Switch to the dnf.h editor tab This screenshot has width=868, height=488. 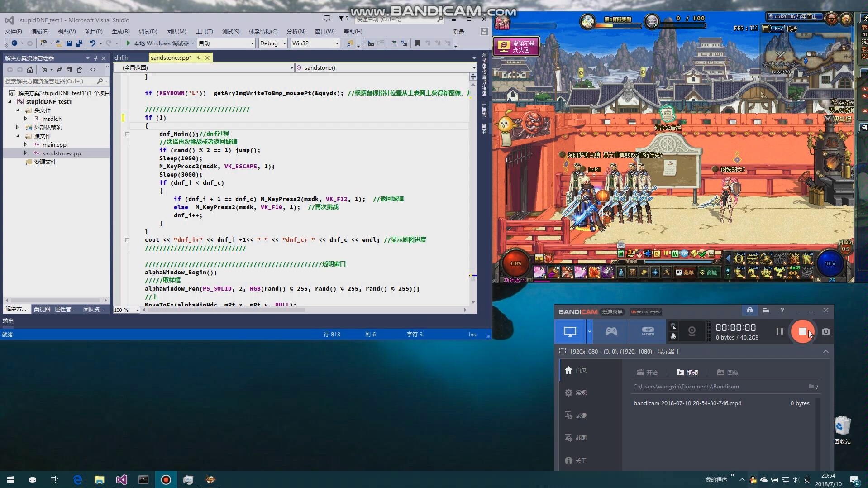(x=121, y=57)
